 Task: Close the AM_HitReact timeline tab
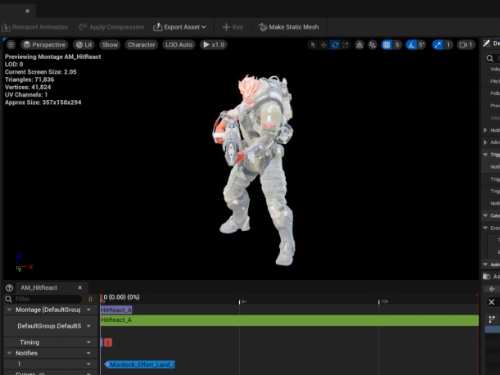(x=80, y=288)
